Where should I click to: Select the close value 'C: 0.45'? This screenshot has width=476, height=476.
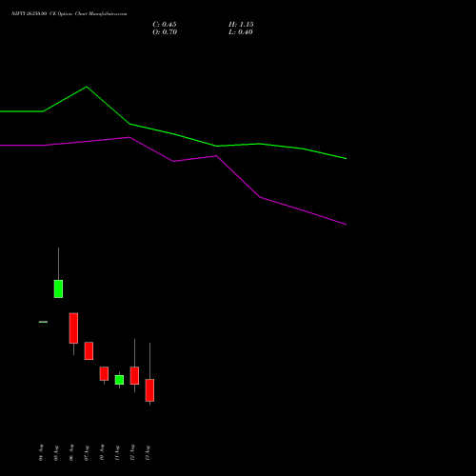165,25
